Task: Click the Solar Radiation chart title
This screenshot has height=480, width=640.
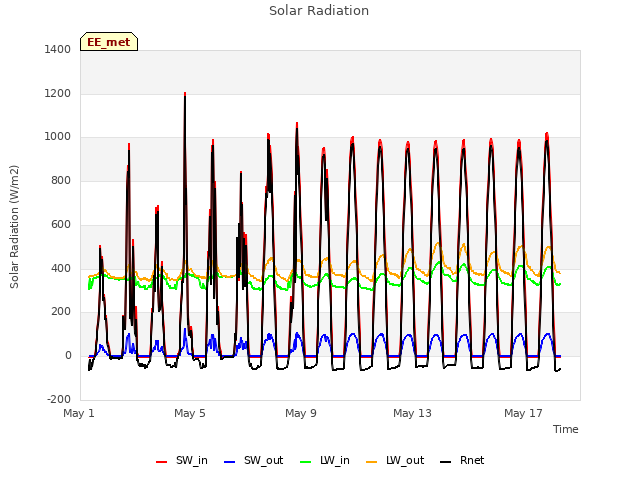Action: [319, 11]
